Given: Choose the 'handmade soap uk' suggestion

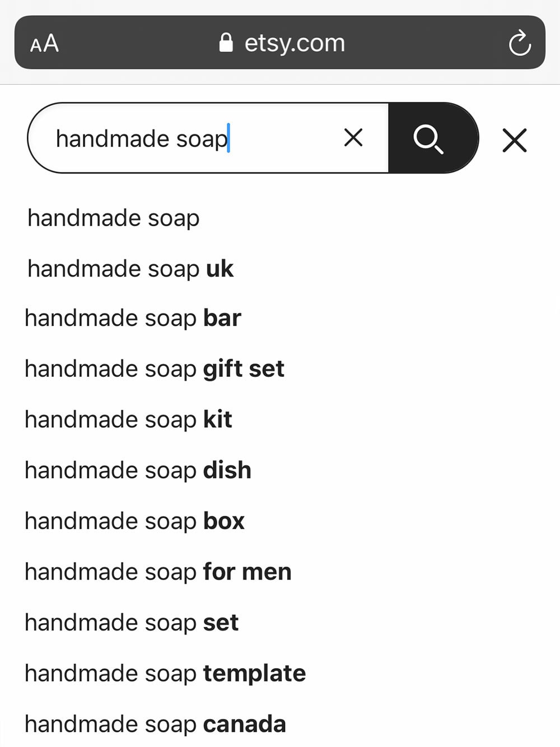Looking at the screenshot, I should [x=129, y=269].
